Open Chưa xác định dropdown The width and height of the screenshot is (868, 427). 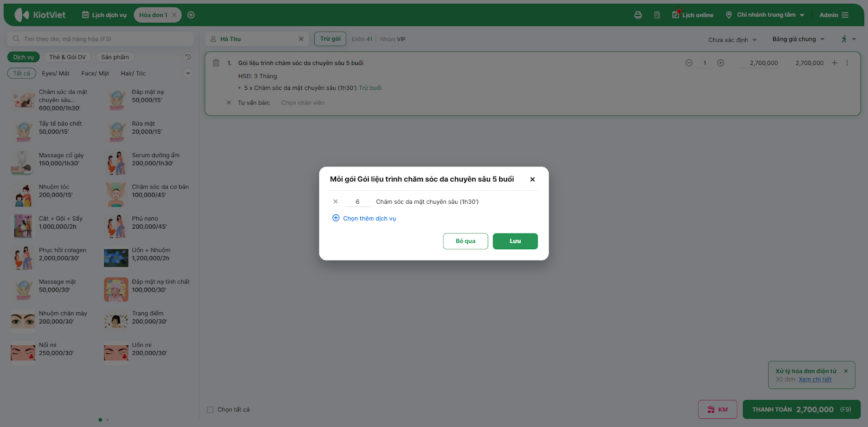click(x=732, y=40)
